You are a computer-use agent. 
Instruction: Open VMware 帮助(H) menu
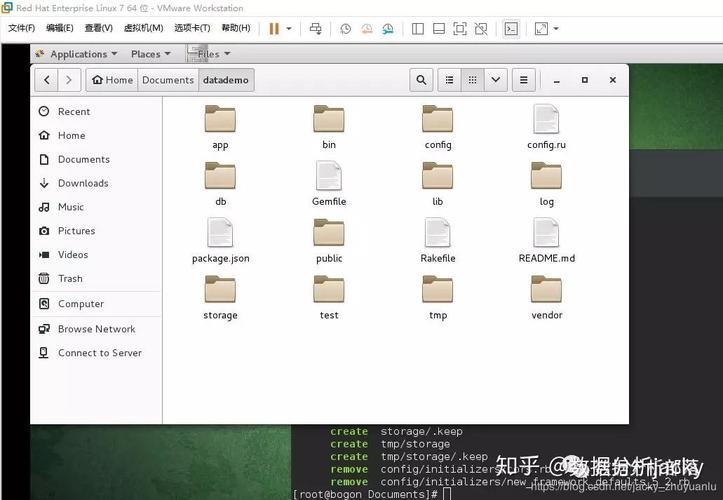pos(236,28)
